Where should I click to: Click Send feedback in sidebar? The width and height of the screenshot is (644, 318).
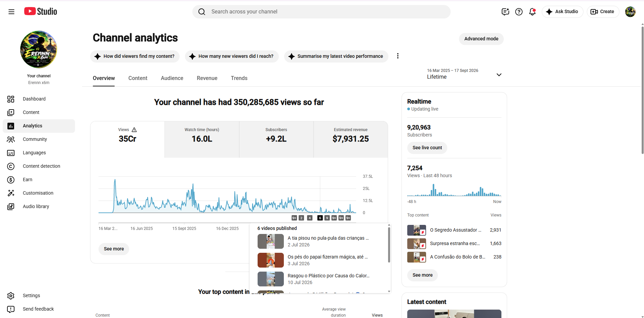(39, 309)
